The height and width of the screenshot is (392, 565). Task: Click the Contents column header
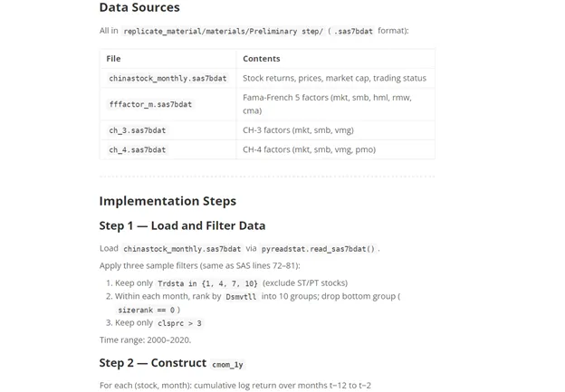(x=261, y=59)
